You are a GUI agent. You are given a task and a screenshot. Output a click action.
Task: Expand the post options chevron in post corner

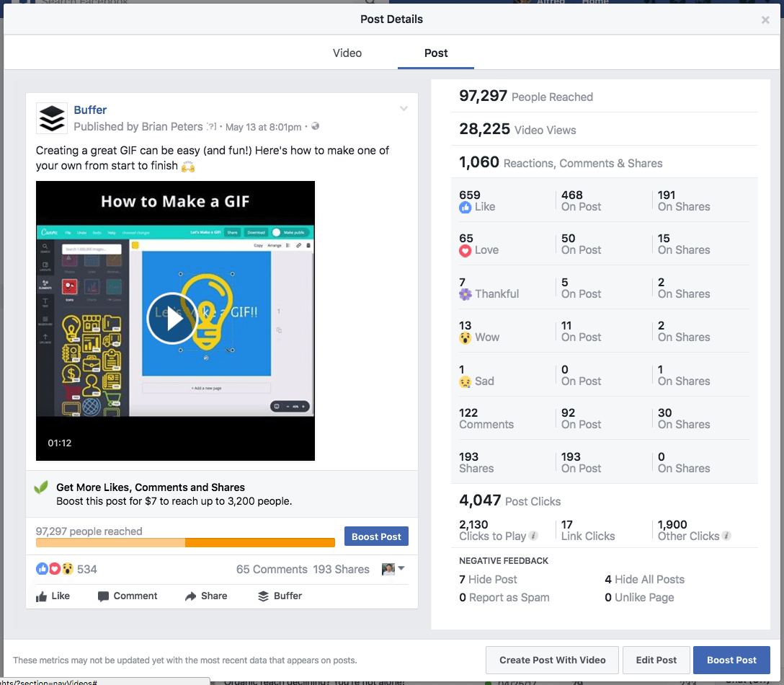pyautogui.click(x=404, y=108)
